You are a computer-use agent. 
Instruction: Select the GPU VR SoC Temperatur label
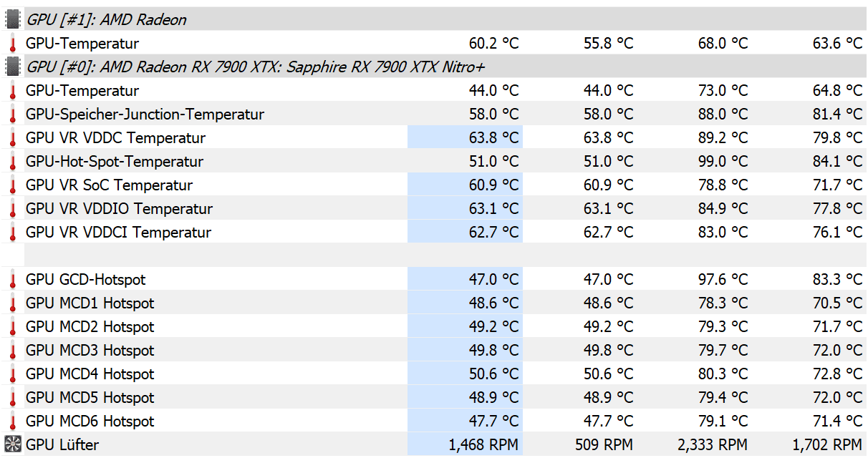109,185
